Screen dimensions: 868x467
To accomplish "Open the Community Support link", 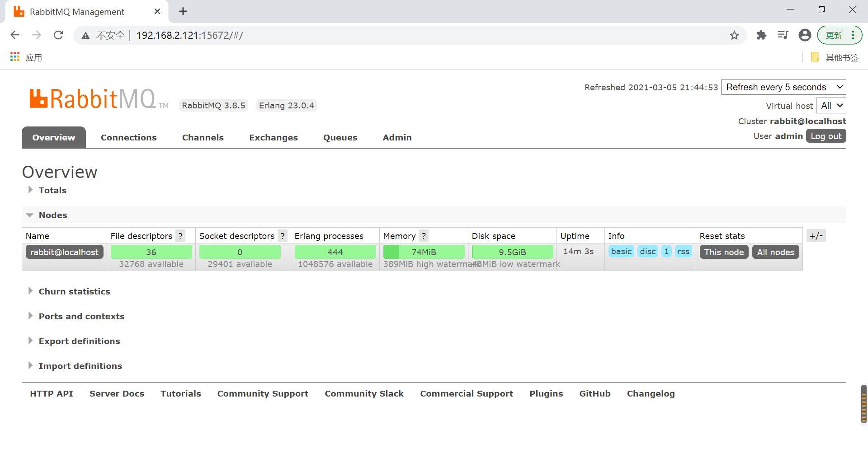I will click(x=263, y=393).
